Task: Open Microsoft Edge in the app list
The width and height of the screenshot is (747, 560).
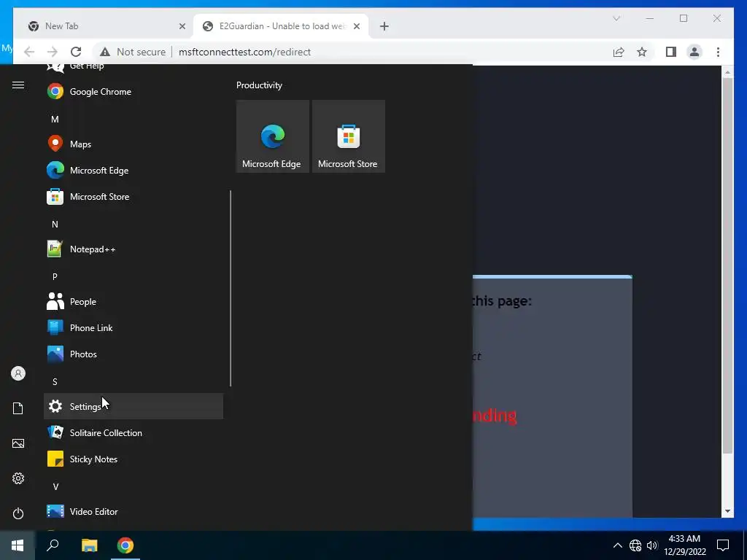Action: click(133, 170)
